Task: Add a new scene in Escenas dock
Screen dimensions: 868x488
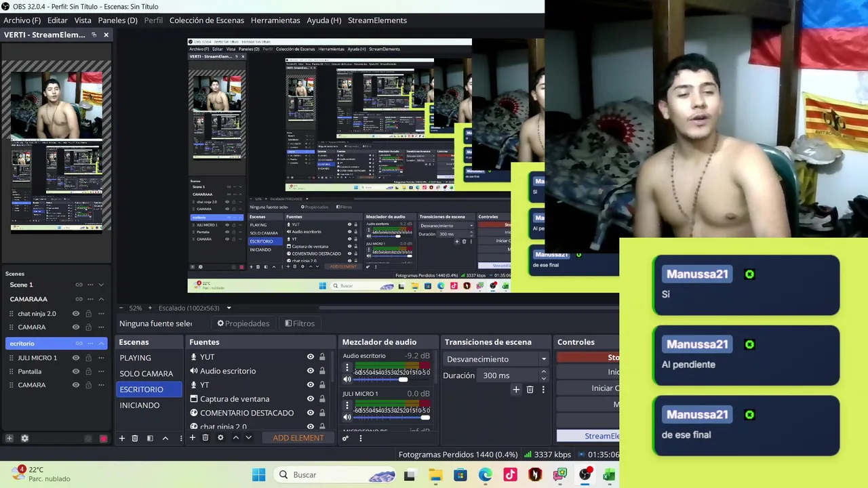Action: pyautogui.click(x=122, y=439)
